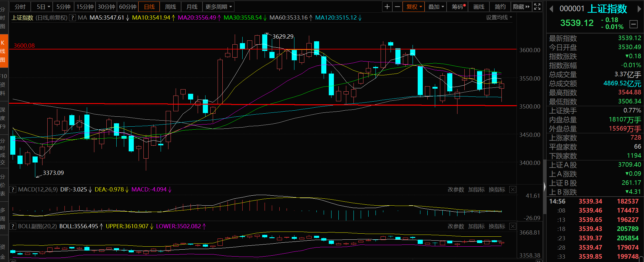Open 分时图 view in left sidebar

pyautogui.click(x=3, y=18)
